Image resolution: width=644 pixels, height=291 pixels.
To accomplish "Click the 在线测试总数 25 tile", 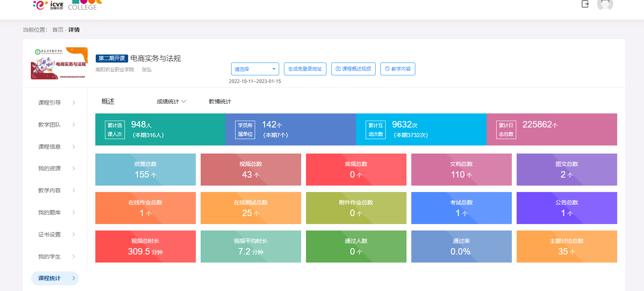I will pos(251,208).
